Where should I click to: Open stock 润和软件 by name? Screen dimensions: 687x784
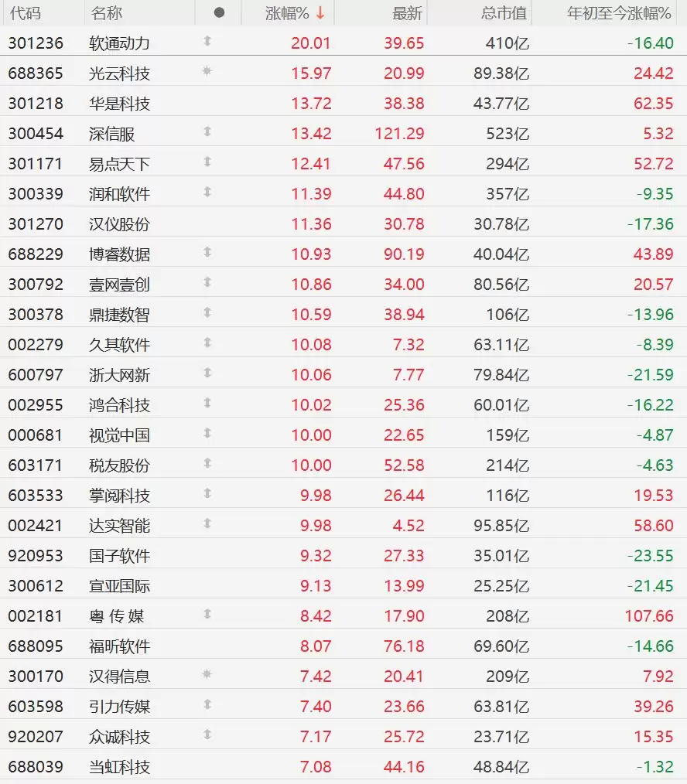coord(119,194)
